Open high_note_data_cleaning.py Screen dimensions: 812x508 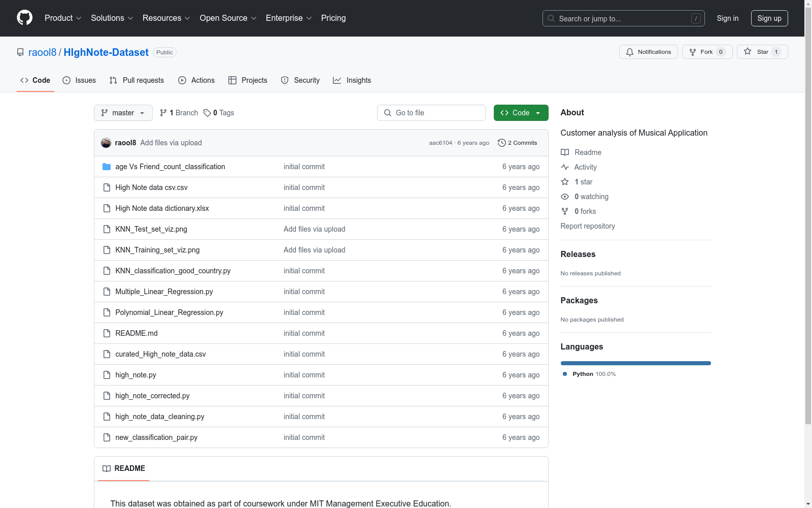pos(160,417)
